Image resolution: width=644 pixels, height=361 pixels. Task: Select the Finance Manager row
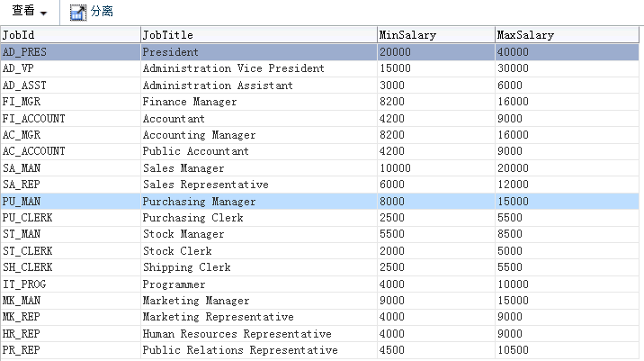coord(190,102)
